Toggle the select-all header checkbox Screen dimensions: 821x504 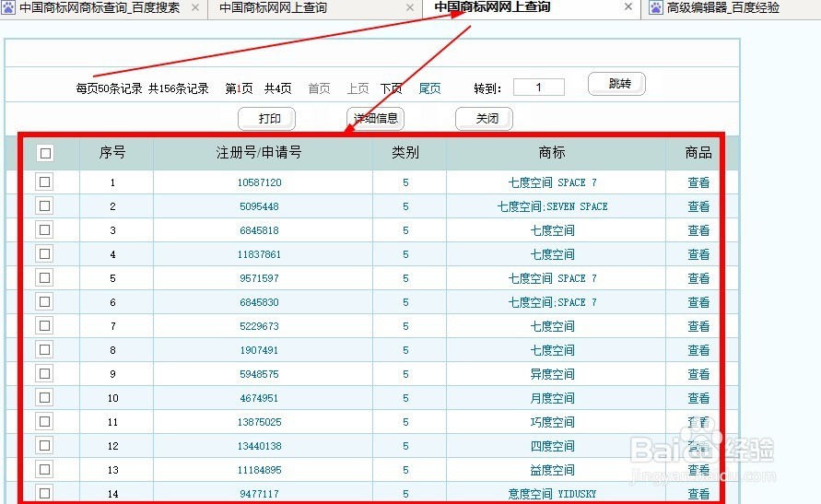45,153
